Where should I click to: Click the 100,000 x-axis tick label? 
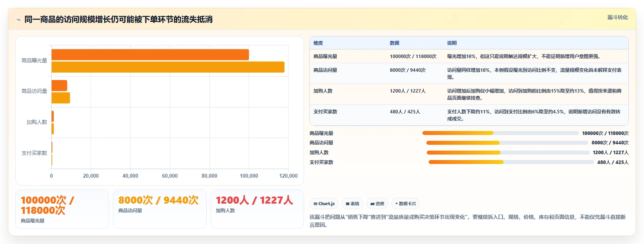point(249,176)
